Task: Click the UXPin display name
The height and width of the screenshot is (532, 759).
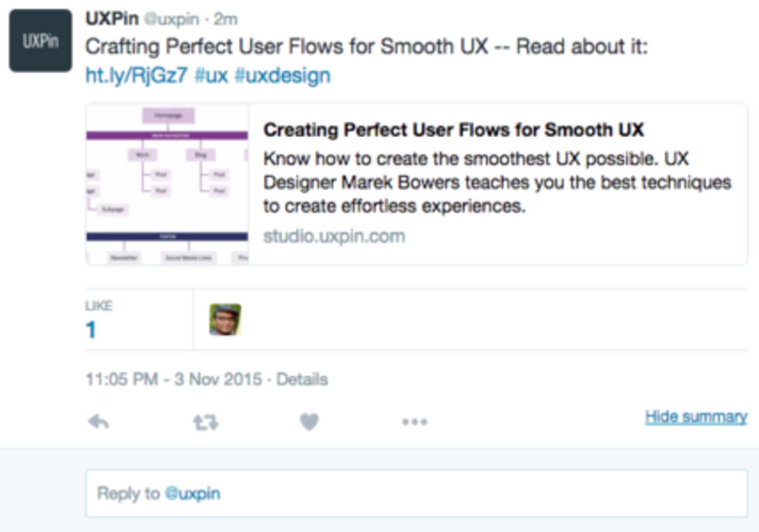Action: (x=112, y=19)
